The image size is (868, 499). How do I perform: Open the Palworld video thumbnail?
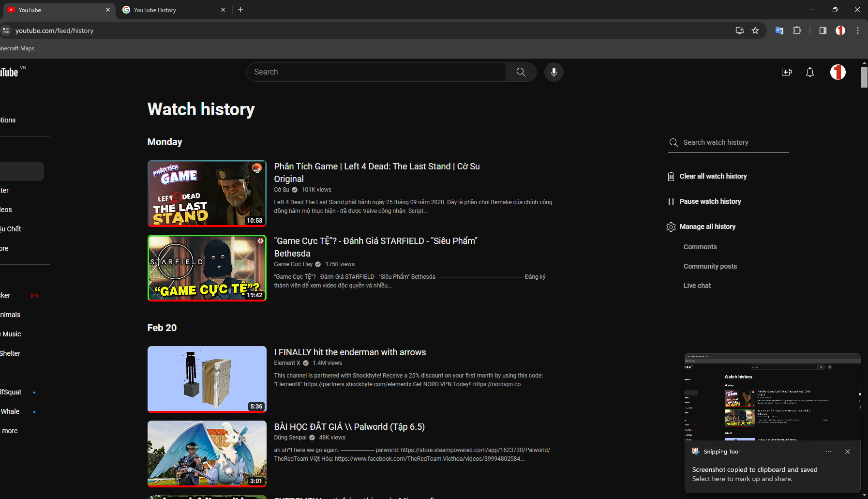point(207,454)
